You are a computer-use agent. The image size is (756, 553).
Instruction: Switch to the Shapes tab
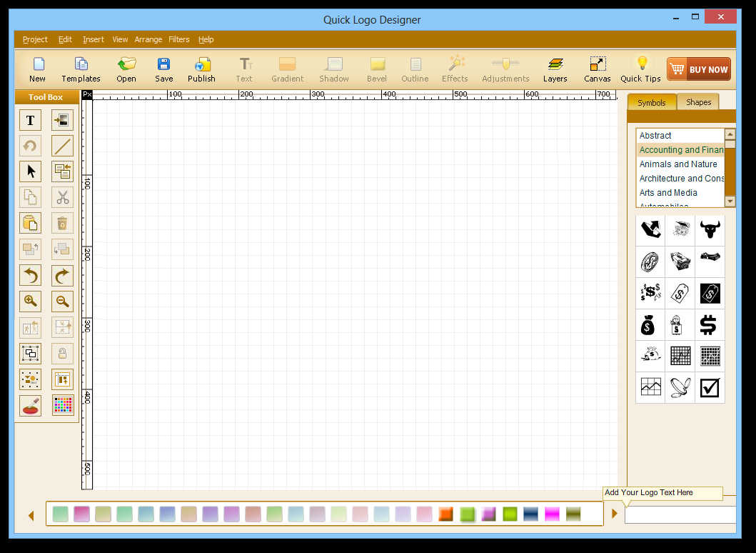pyautogui.click(x=698, y=102)
